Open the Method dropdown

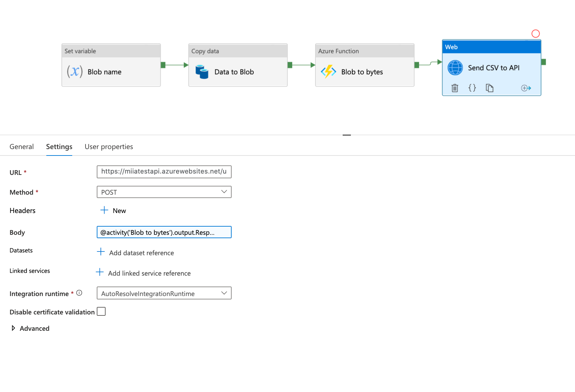click(x=164, y=192)
